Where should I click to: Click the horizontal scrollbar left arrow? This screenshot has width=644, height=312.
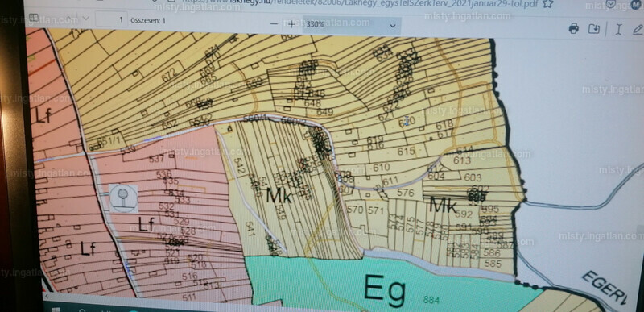tap(46, 297)
